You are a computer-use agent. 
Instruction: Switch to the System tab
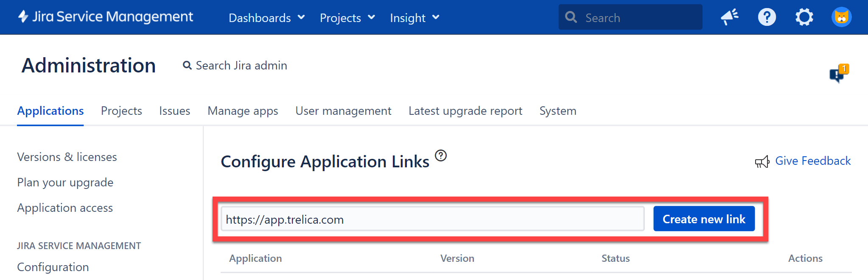click(557, 111)
